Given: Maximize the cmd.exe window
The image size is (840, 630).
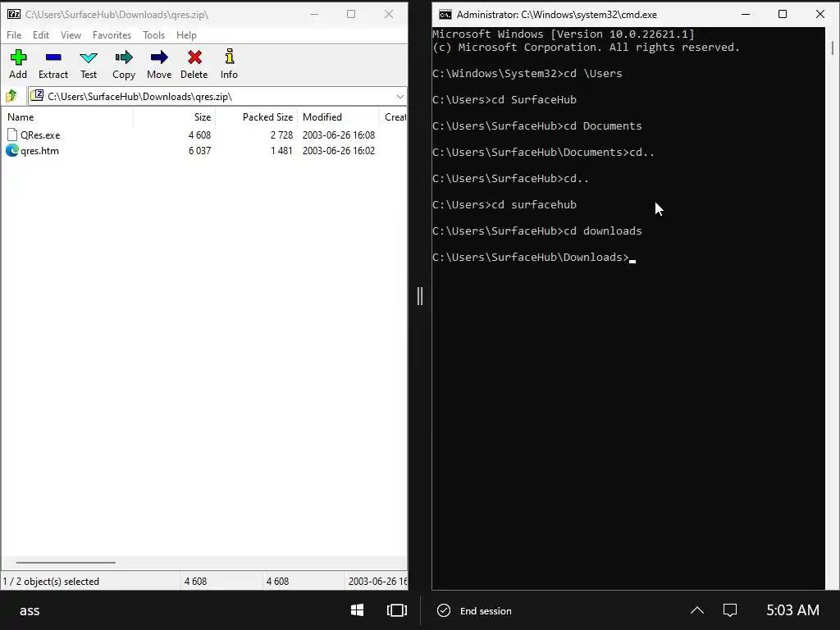Looking at the screenshot, I should 782,15.
